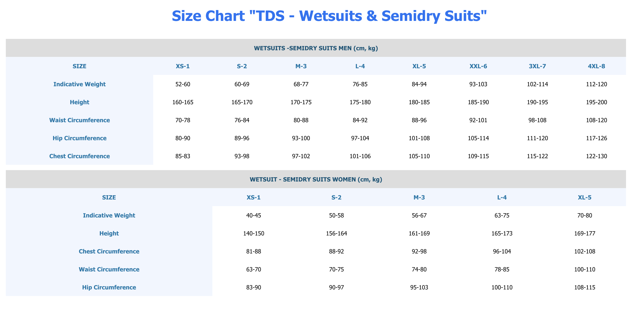Click the men's 4XL-8 size column header
Image resolution: width=644 pixels, height=309 pixels.
[596, 66]
